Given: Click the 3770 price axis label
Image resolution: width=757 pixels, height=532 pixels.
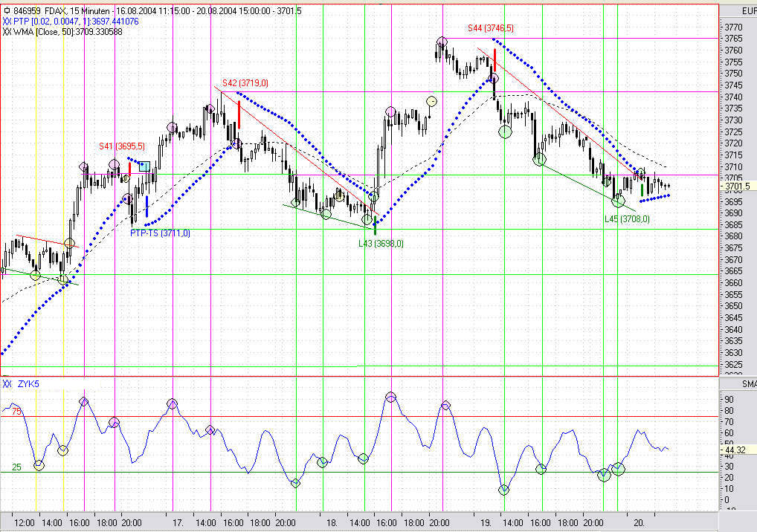Looking at the screenshot, I should 733,27.
